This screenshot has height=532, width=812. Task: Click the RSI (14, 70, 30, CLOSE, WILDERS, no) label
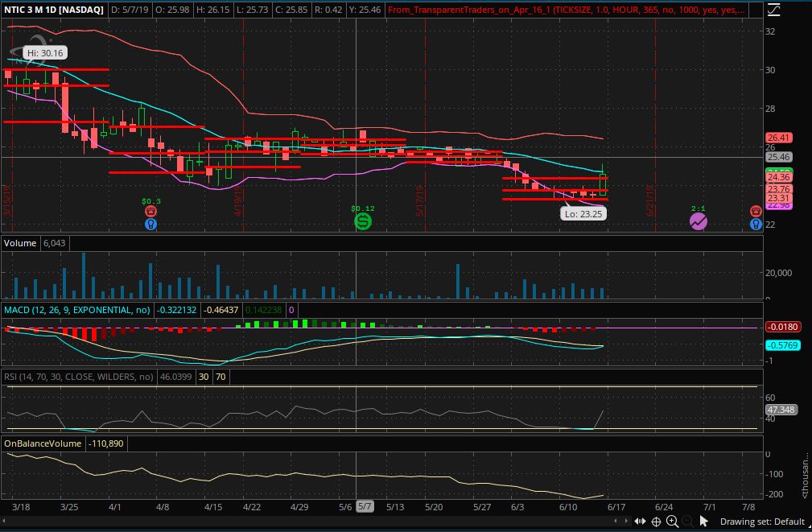pyautogui.click(x=79, y=377)
